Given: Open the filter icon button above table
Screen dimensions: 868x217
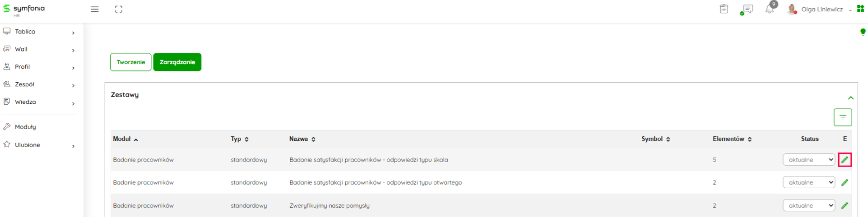Looking at the screenshot, I should pos(843,117).
